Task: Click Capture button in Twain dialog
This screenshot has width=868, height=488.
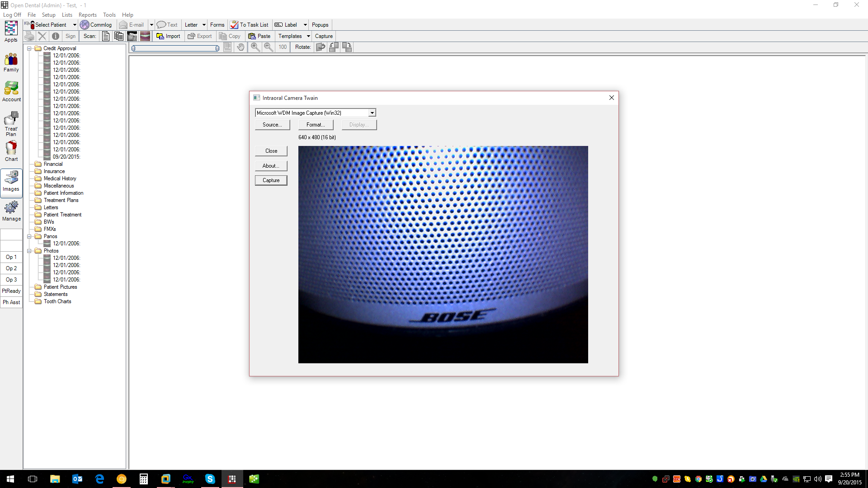Action: point(271,180)
